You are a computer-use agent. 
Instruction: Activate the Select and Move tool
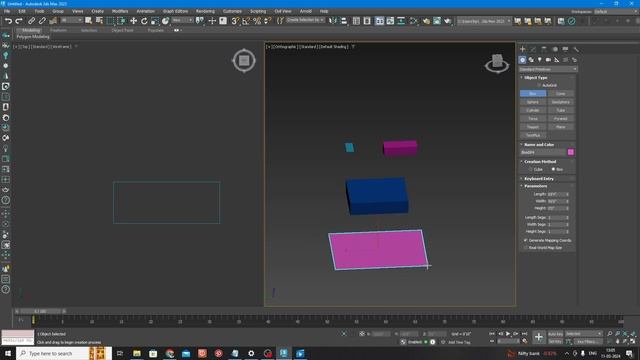click(133, 21)
